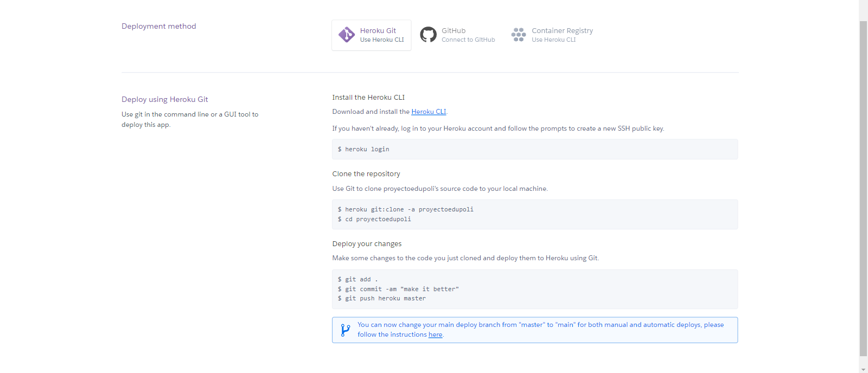Click the Heroku Git purple diamond icon
Image resolution: width=868 pixels, height=373 pixels.
pos(346,35)
